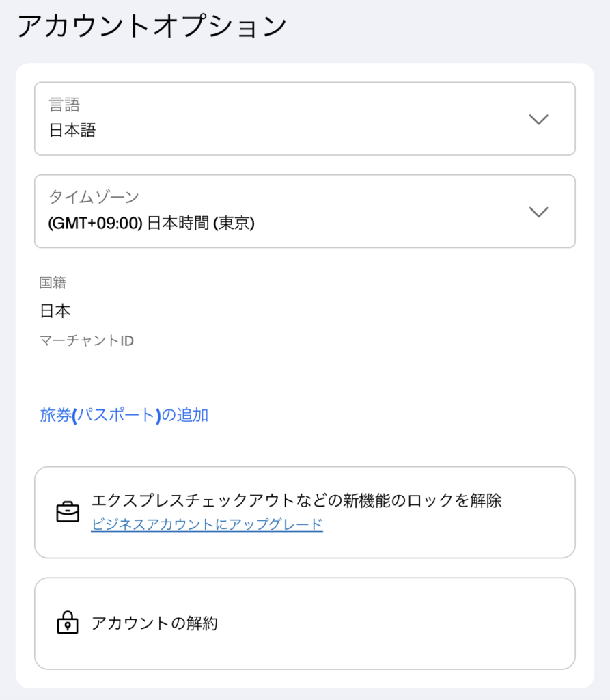610x700 pixels.
Task: Expand the タイムゾーン dropdown chevron
Action: (539, 211)
